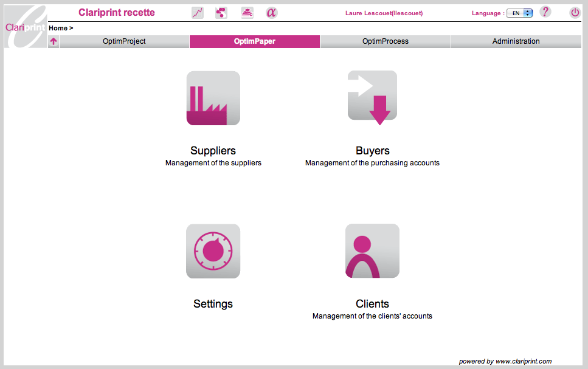Expand the Language dropdown

pyautogui.click(x=519, y=13)
